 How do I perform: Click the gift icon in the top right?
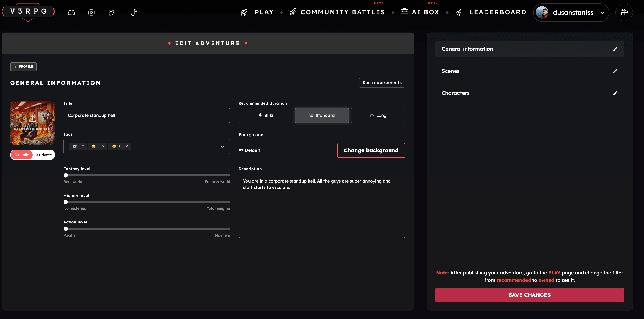(x=624, y=12)
